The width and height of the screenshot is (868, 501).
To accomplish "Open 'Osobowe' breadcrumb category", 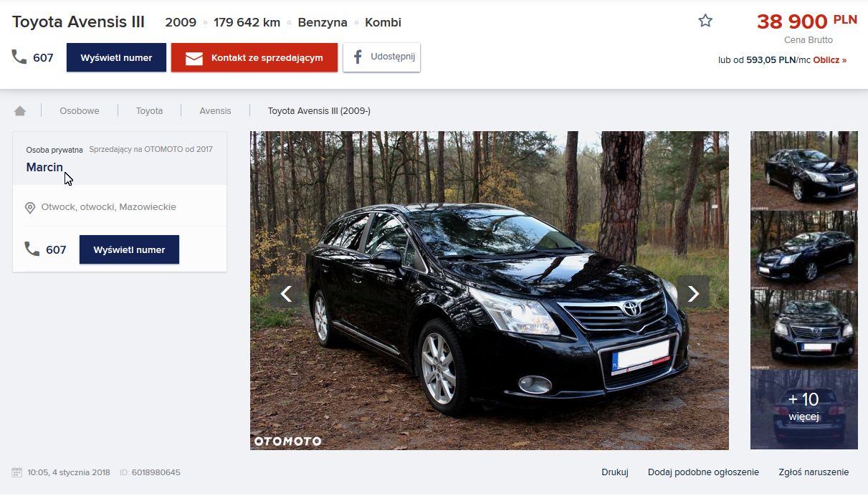I will [x=80, y=110].
